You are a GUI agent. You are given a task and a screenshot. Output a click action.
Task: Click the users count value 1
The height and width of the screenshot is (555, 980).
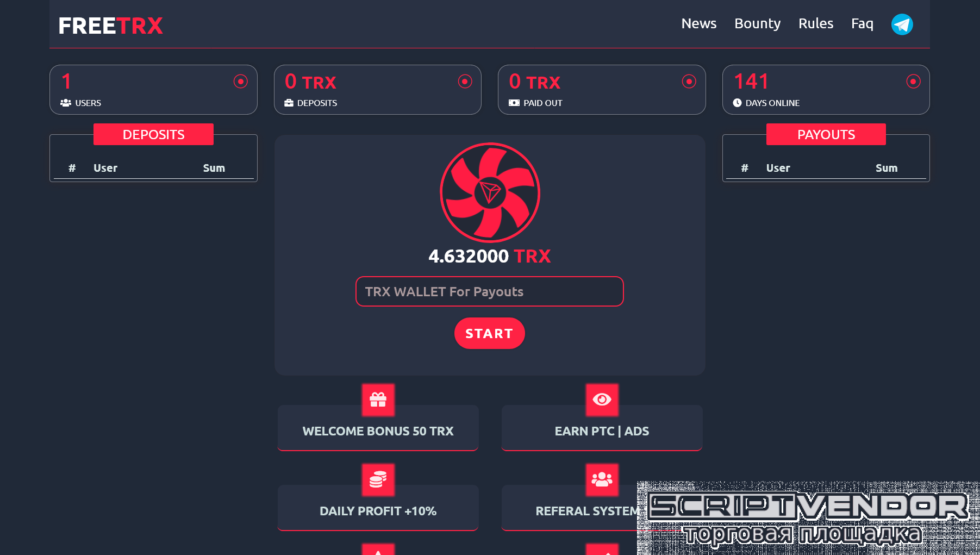click(66, 82)
